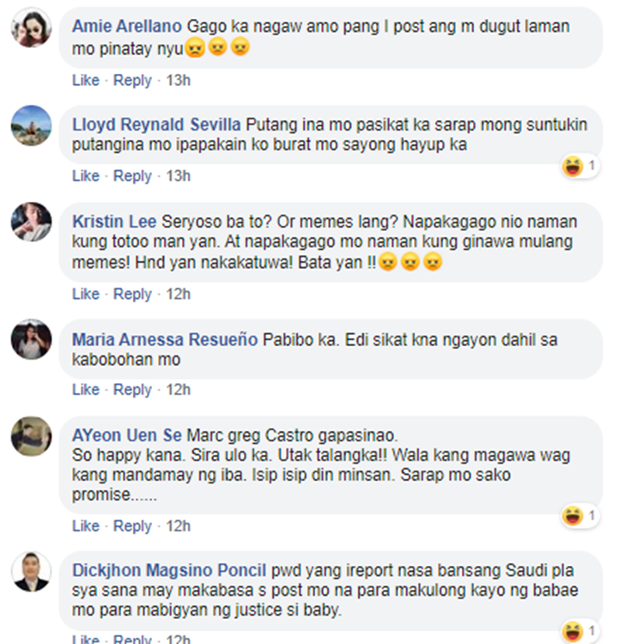Click Dickjhon Magsino Poncil's profile photo

(x=31, y=572)
